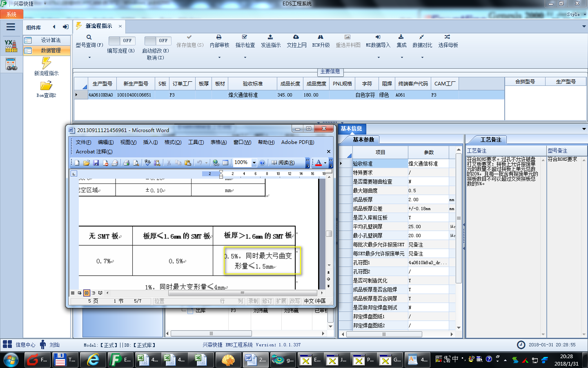Viewport: 588px width, 368px height.
Task: Click Save icon in Word toolbar
Action: pos(96,163)
